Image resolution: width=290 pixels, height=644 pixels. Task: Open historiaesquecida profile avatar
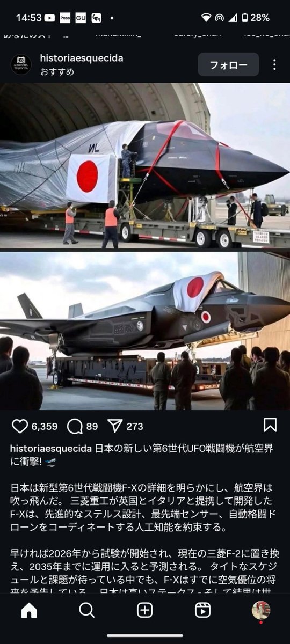pyautogui.click(x=21, y=65)
